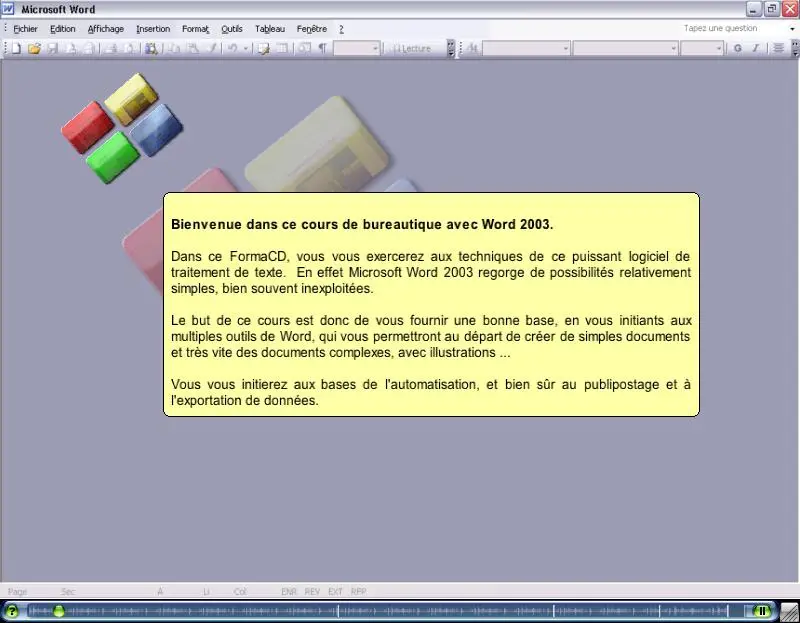Expand the standard toolbar options chevron
The width and height of the screenshot is (800, 623).
click(x=451, y=48)
